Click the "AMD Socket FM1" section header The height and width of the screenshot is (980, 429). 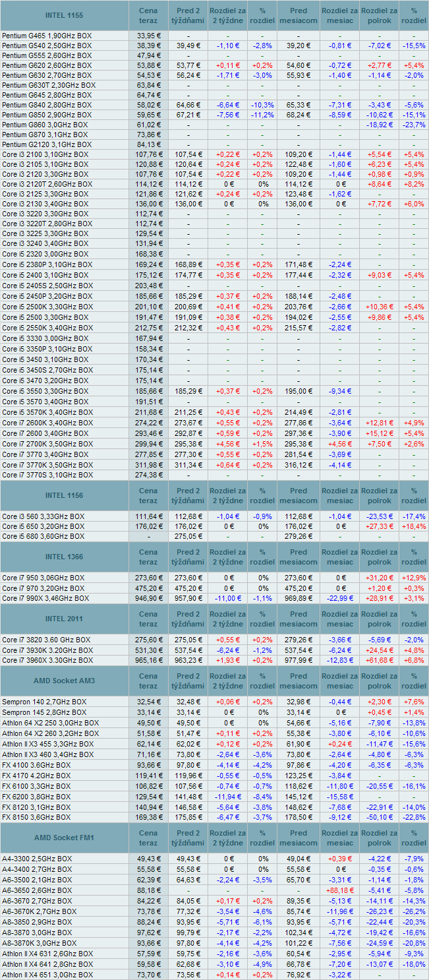64,838
